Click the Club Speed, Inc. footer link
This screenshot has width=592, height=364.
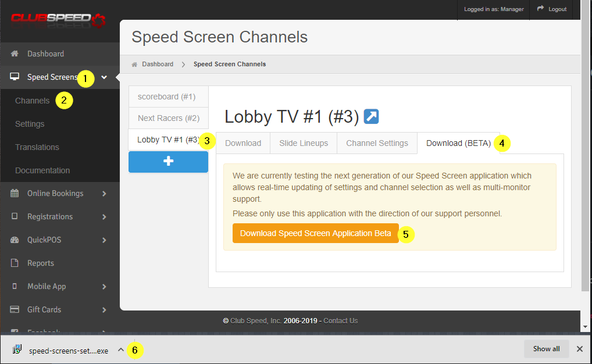(x=256, y=320)
